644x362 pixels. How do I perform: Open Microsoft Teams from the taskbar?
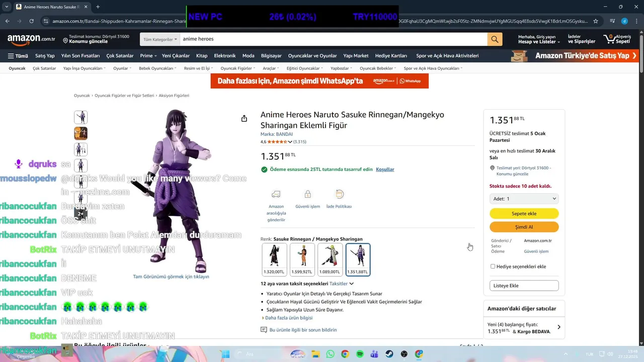tap(374, 354)
